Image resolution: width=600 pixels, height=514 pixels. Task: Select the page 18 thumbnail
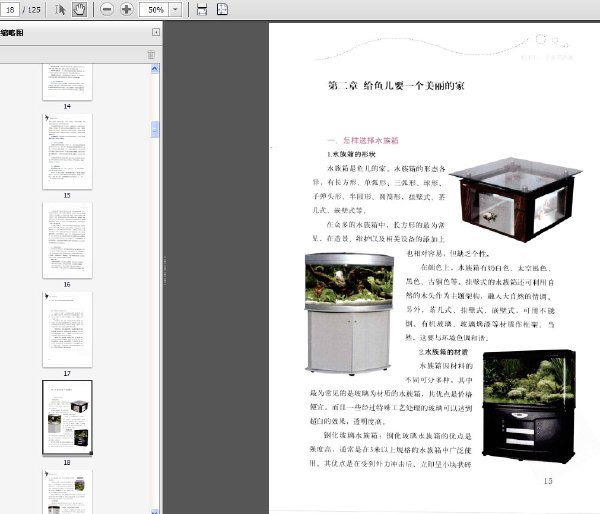coord(67,418)
